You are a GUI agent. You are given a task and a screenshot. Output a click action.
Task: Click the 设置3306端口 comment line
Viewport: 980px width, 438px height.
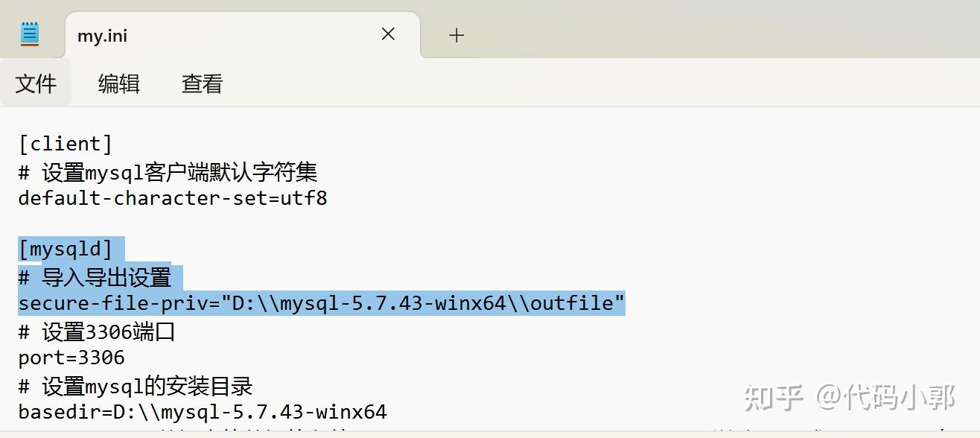pos(97,331)
